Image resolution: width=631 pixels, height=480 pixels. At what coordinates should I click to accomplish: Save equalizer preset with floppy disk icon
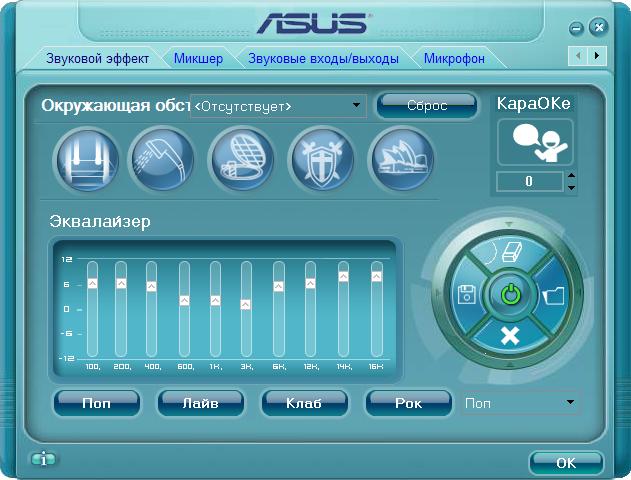(x=467, y=295)
